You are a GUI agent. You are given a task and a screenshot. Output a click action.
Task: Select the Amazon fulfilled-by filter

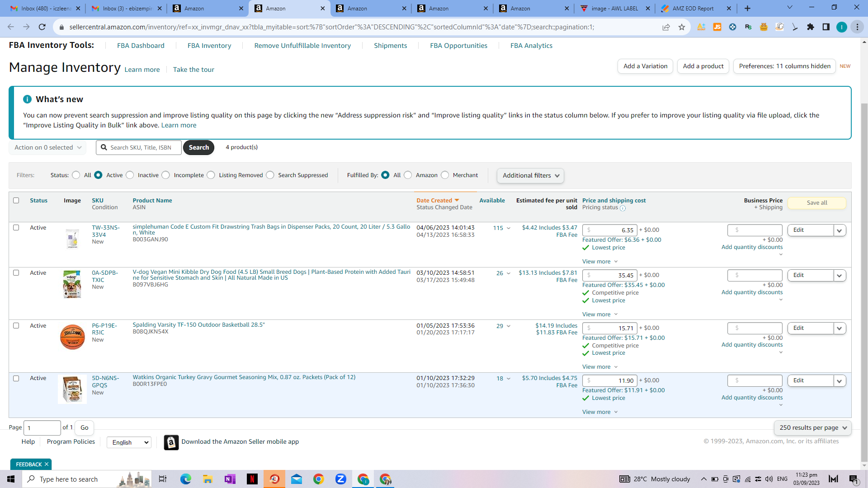[x=408, y=175]
